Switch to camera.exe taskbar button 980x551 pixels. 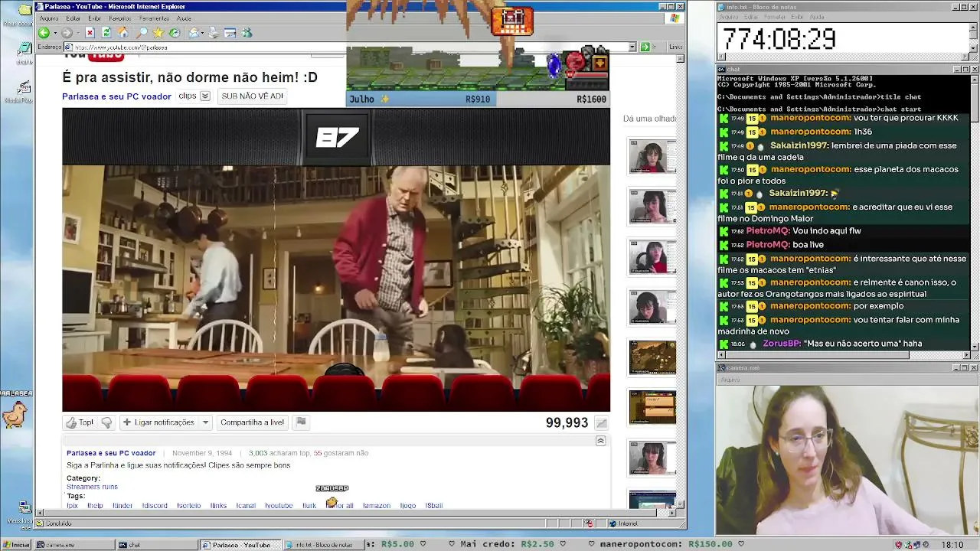click(x=73, y=545)
